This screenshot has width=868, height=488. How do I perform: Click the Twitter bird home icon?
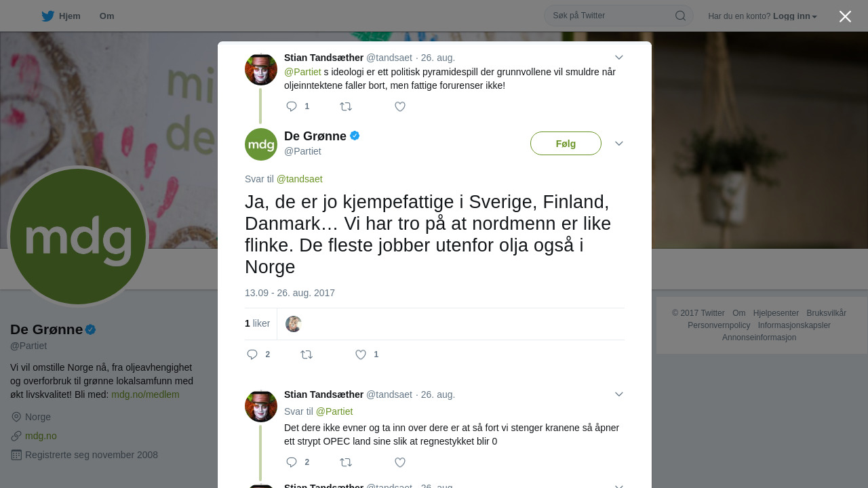click(x=47, y=16)
